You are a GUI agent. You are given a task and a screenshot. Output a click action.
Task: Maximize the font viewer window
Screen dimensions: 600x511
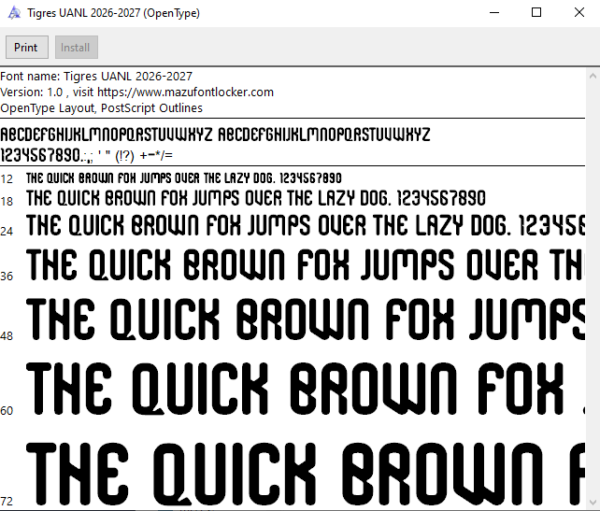coord(536,13)
